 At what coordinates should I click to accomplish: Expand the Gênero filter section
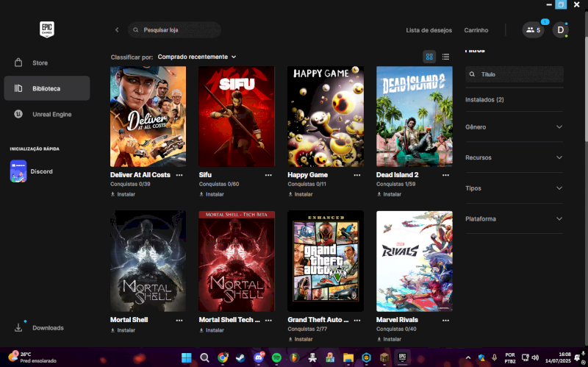(x=514, y=127)
